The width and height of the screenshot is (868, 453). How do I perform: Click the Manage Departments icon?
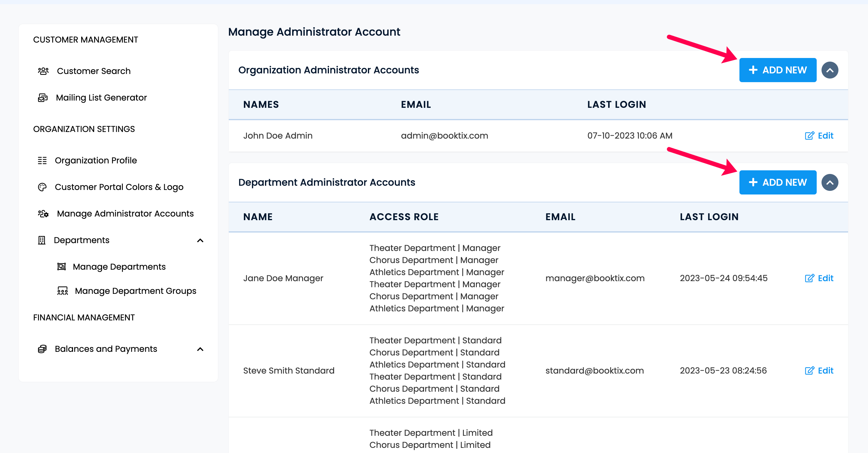pyautogui.click(x=62, y=267)
